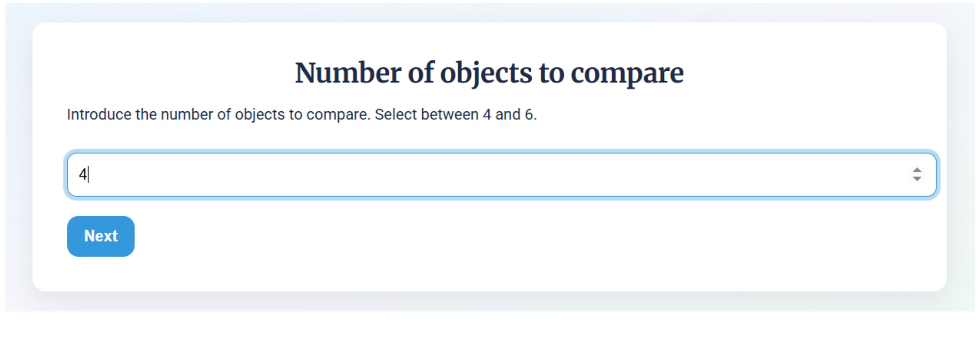
Task: Decrease object count with the down arrow
Action: click(x=917, y=179)
